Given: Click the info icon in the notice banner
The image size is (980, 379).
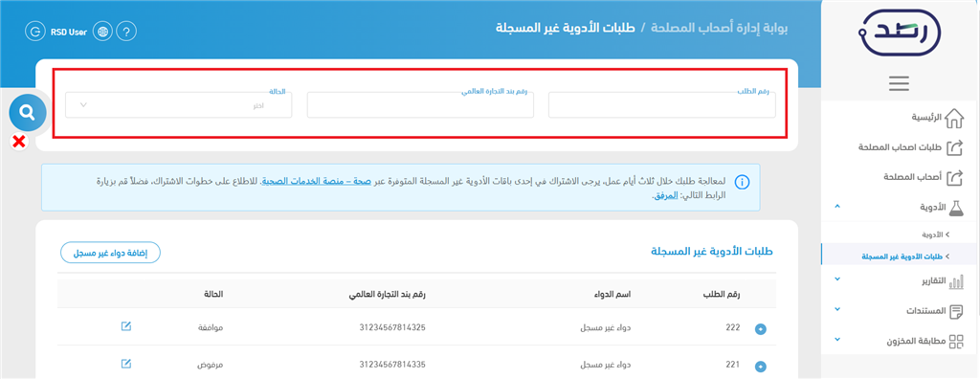Looking at the screenshot, I should click(x=742, y=183).
